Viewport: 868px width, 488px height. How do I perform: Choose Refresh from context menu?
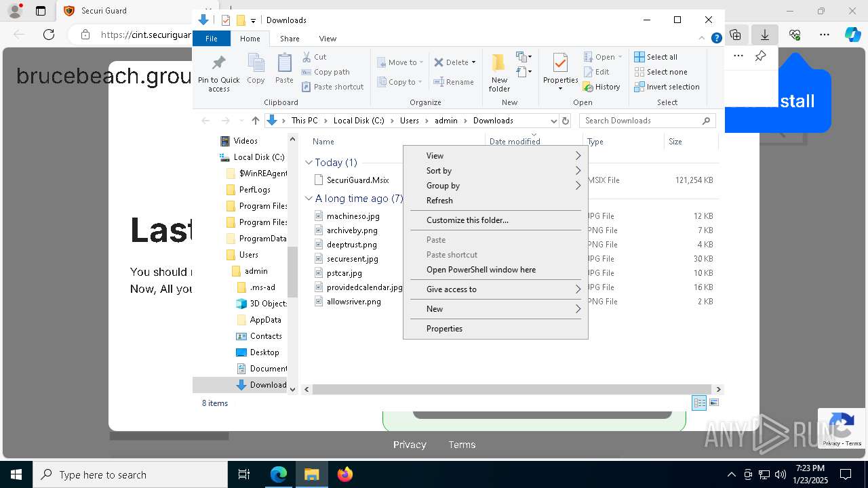[496, 201]
